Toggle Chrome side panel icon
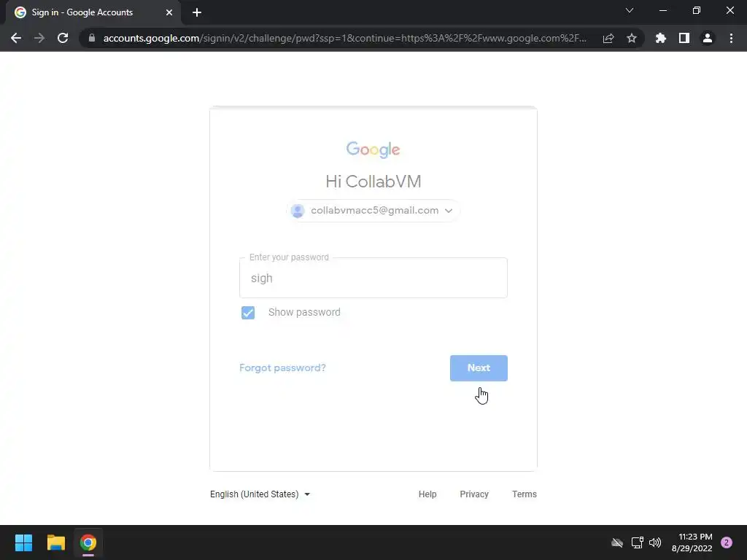The width and height of the screenshot is (747, 560). point(684,38)
